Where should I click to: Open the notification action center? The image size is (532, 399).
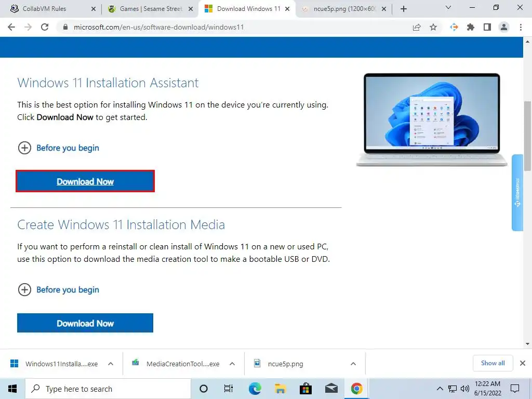click(x=515, y=389)
